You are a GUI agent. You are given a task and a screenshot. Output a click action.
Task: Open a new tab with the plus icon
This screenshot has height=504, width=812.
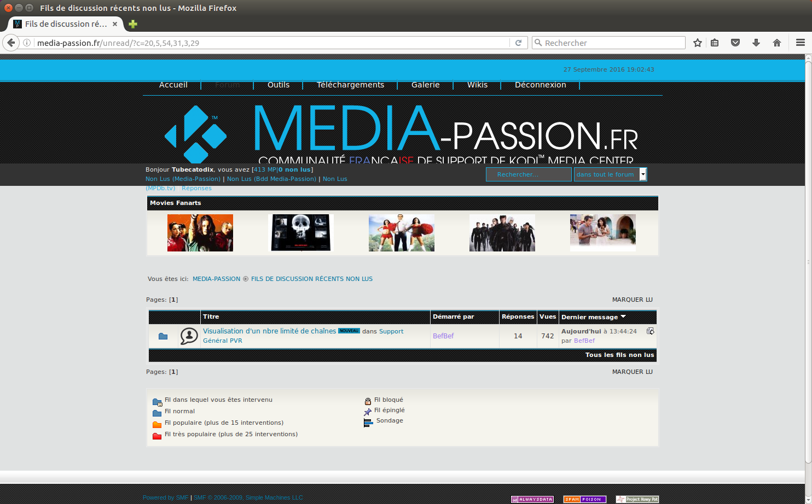133,24
